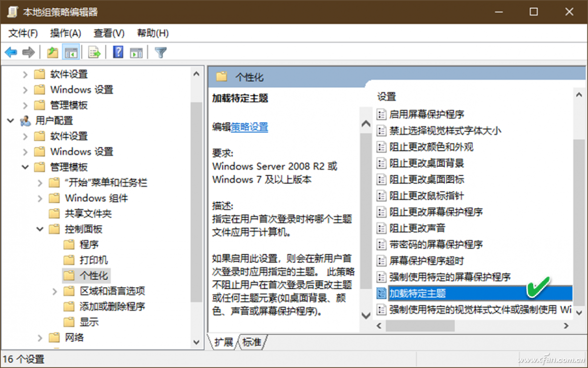Select 阻止更改桌面图标 setting

point(427,180)
